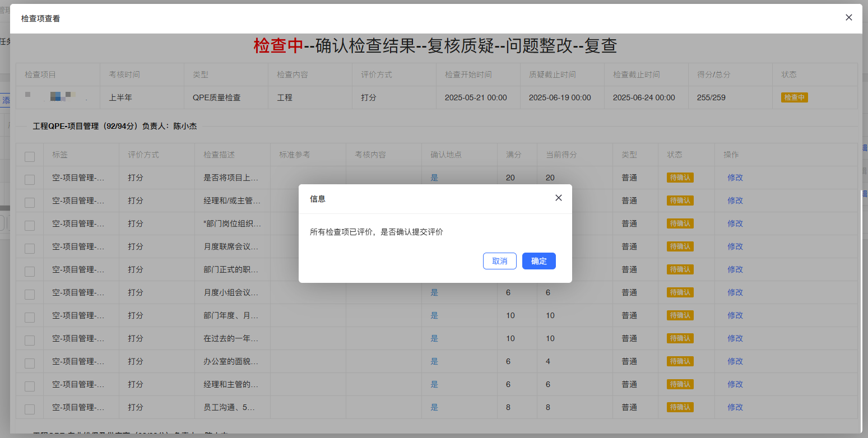Close the 检查项查看 dialog
Image resolution: width=868 pixels, height=438 pixels.
[848, 17]
